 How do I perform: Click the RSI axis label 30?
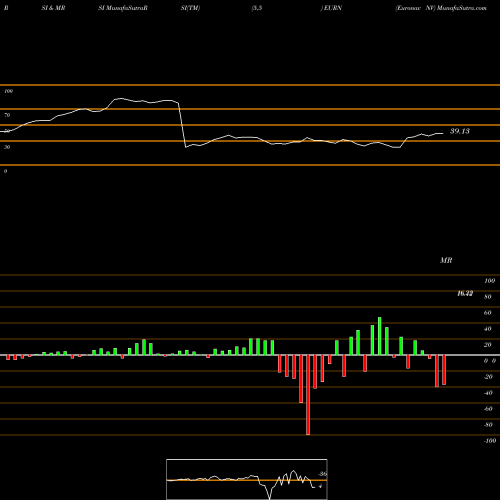7,147
